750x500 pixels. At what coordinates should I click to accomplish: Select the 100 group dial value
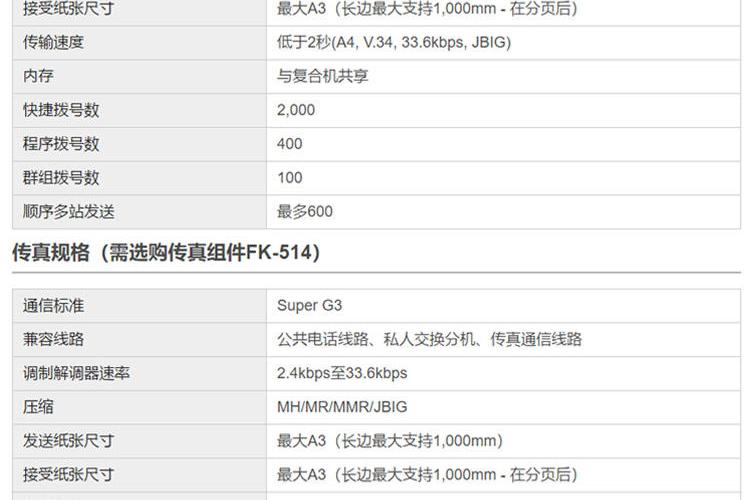[289, 178]
